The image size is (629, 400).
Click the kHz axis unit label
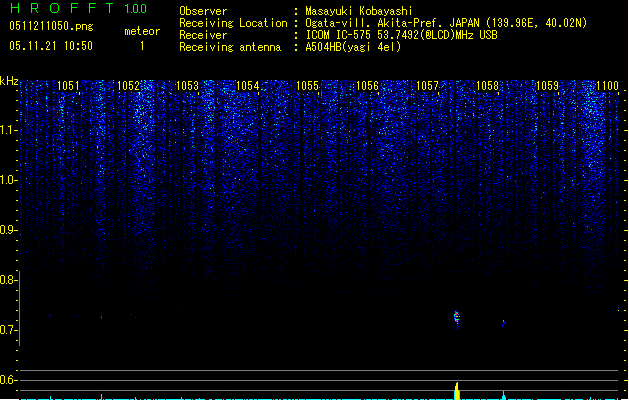(9, 81)
